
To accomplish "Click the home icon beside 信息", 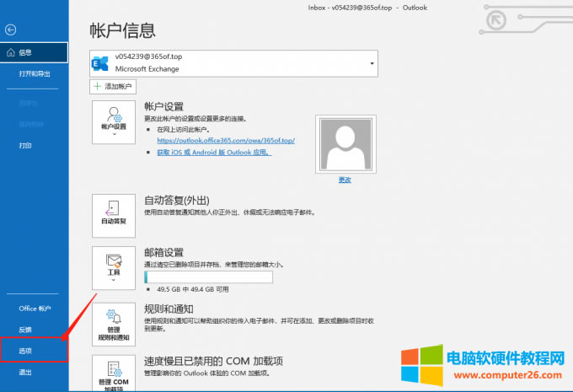I will tap(10, 52).
